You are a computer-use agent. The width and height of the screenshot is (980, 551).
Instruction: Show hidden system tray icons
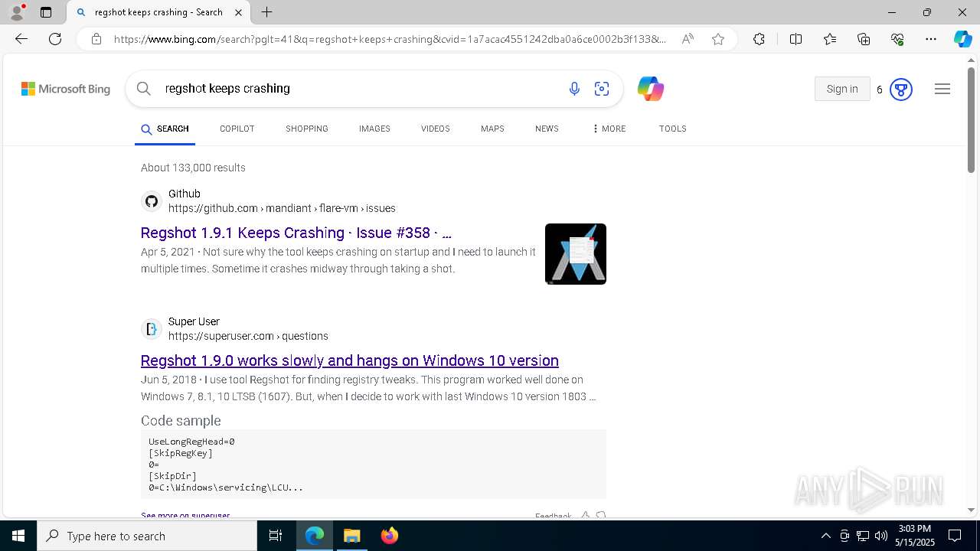tap(825, 536)
